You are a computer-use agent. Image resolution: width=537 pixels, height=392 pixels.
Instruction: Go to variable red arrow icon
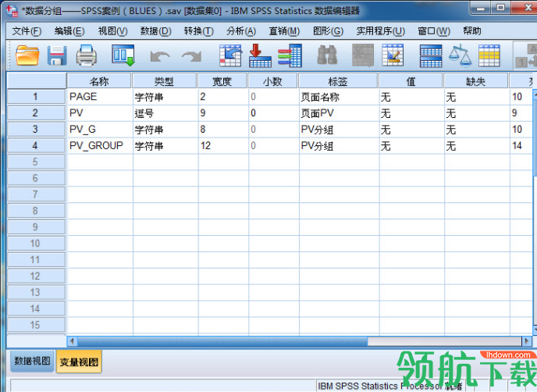[260, 55]
